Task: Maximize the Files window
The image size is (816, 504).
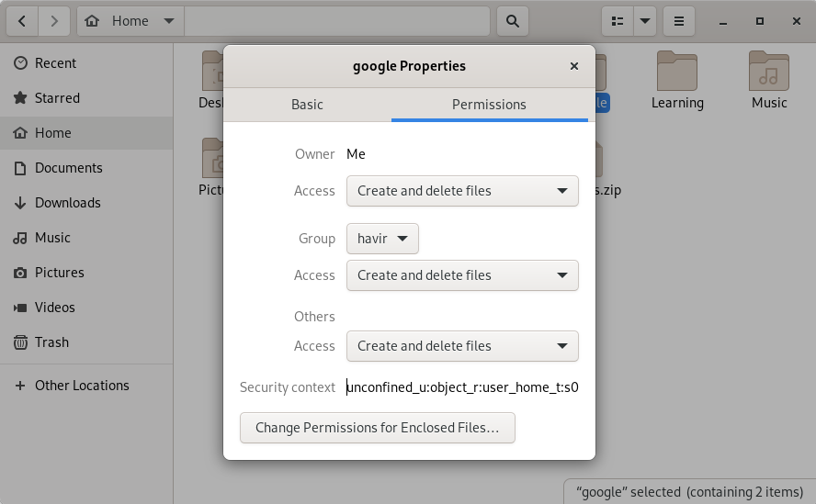Action: point(760,21)
